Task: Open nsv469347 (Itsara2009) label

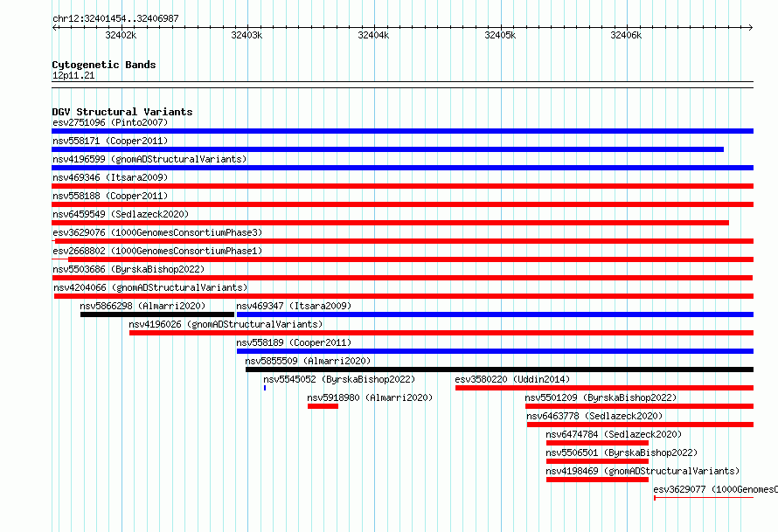Action: (x=294, y=306)
